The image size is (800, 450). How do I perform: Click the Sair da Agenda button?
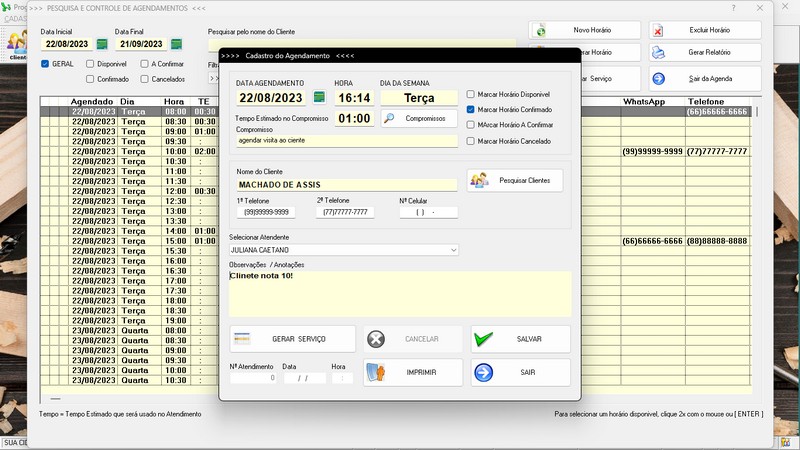pos(705,79)
